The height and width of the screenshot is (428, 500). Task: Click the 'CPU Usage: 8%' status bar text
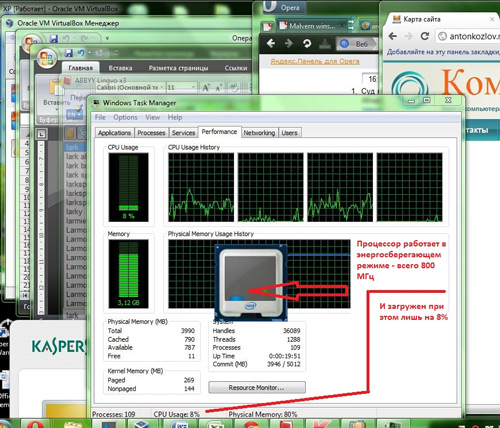pyautogui.click(x=177, y=414)
